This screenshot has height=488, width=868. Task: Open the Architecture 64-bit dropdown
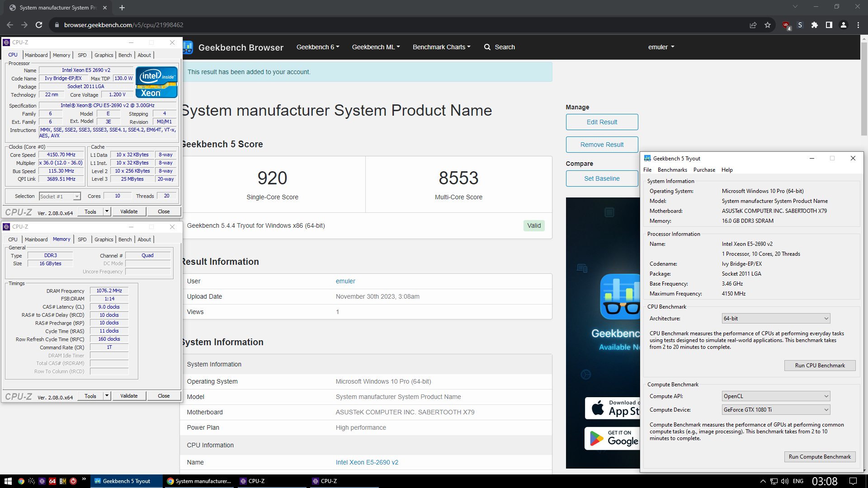click(776, 319)
